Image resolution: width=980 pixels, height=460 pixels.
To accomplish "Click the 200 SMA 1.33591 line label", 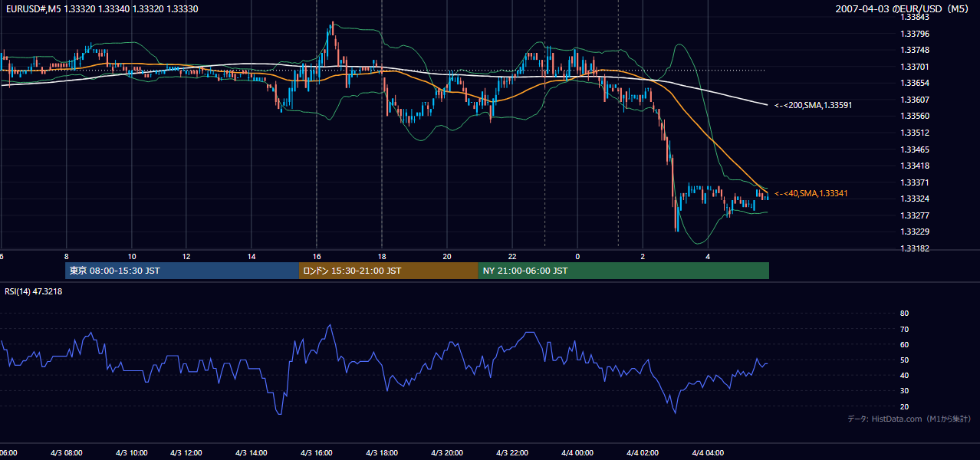I will [x=812, y=105].
